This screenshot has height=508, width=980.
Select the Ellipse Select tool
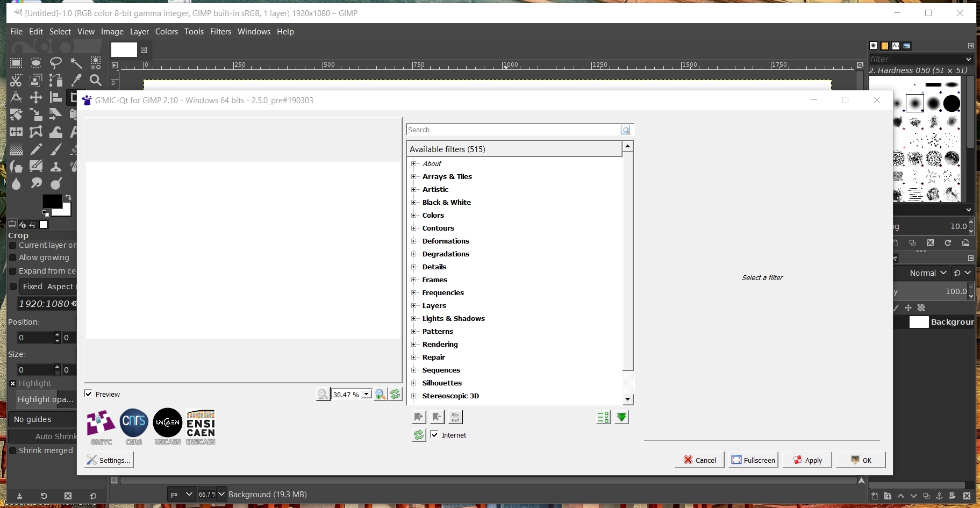36,63
